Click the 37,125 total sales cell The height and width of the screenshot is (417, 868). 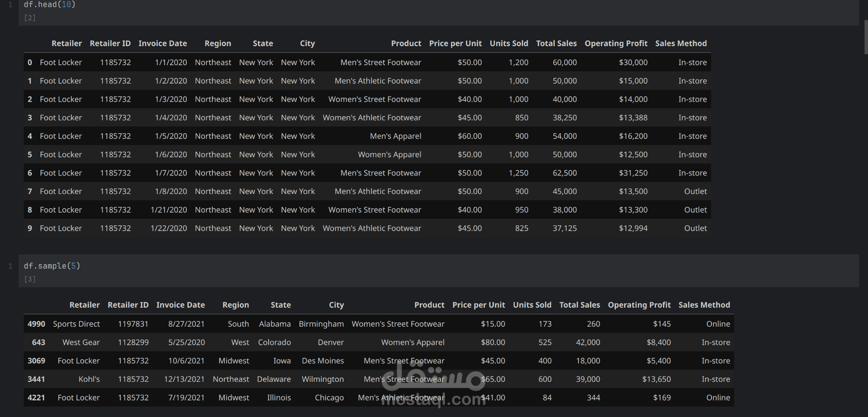pos(565,228)
